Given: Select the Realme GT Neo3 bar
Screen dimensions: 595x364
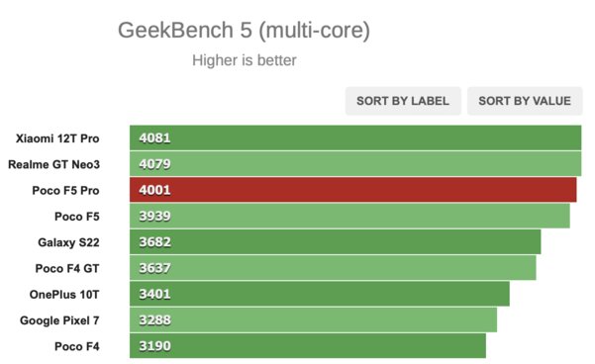Looking at the screenshot, I should pyautogui.click(x=355, y=164).
